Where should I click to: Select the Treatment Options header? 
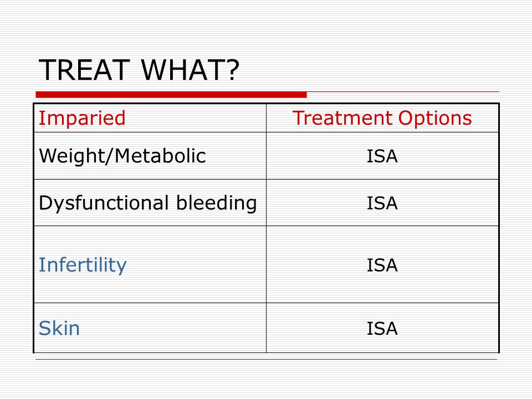click(x=382, y=118)
